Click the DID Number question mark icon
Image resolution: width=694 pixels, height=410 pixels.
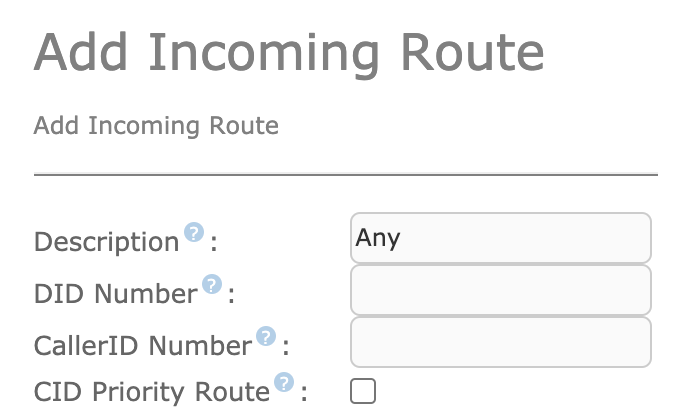coord(212,284)
